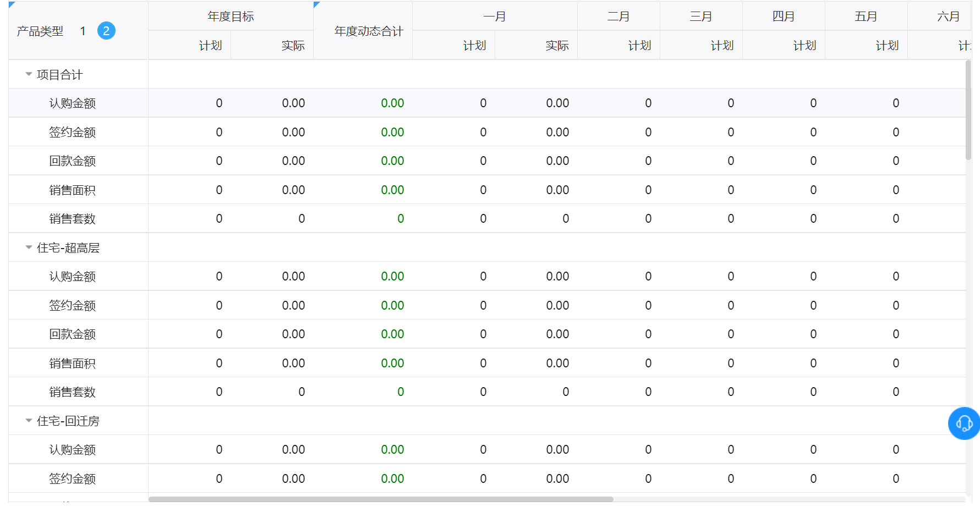Click the 二月 column header
Image resolution: width=980 pixels, height=512 pixels.
click(618, 16)
